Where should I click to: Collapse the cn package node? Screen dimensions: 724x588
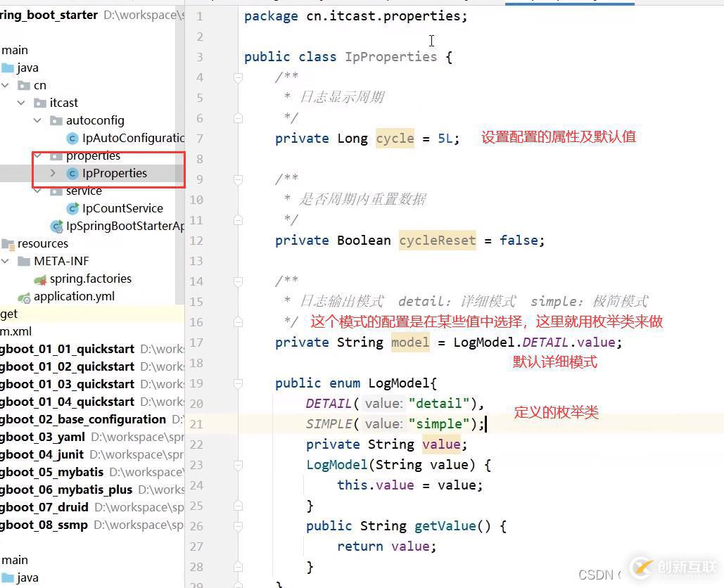point(6,85)
